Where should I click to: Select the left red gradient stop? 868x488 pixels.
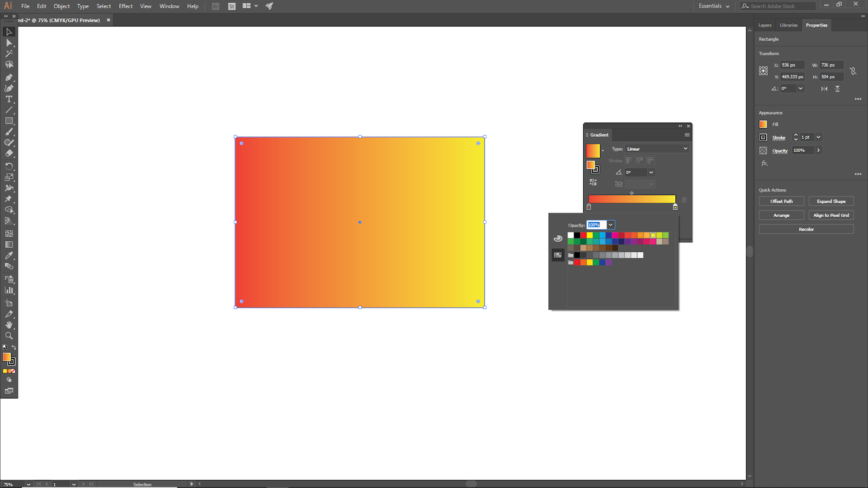pos(589,207)
